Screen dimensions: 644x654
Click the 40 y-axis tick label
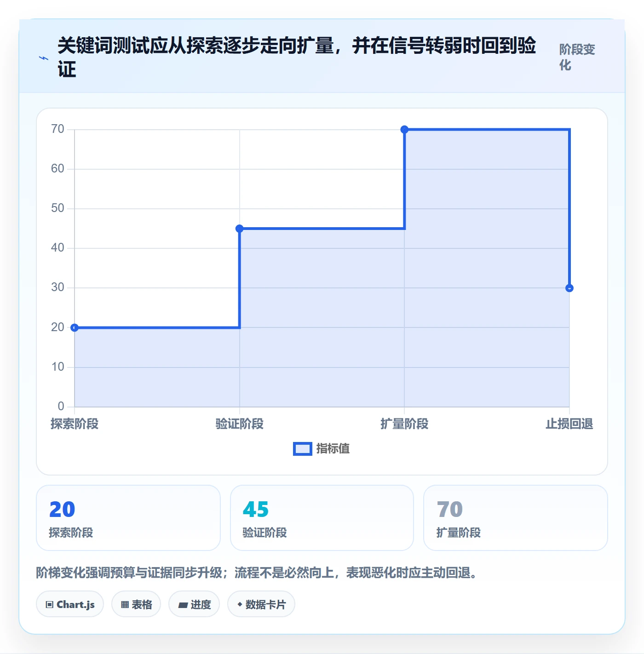[57, 247]
